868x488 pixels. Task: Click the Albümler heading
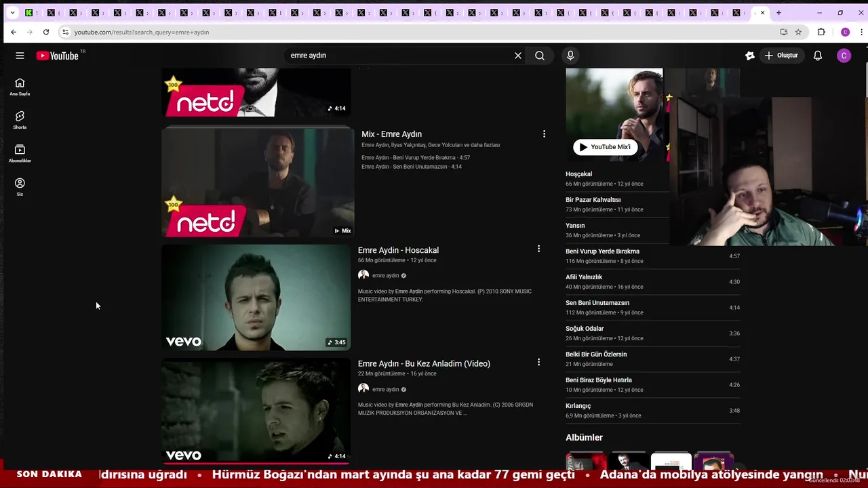[x=584, y=438]
